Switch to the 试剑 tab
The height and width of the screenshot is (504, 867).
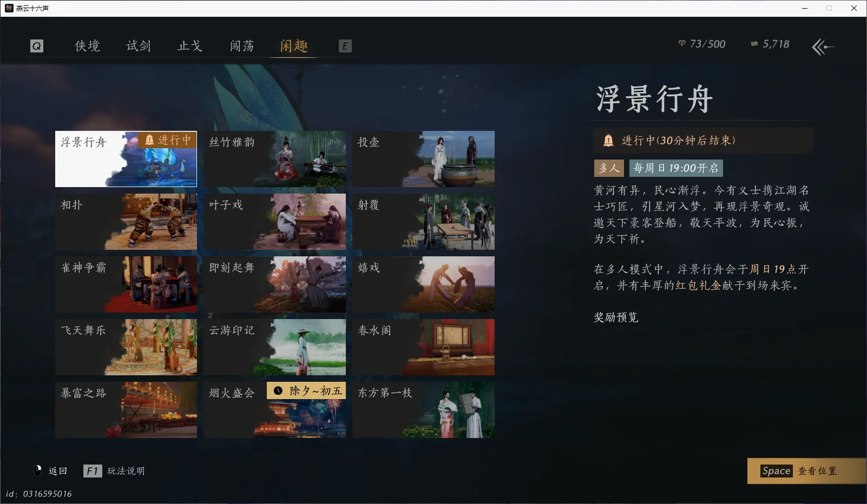139,46
